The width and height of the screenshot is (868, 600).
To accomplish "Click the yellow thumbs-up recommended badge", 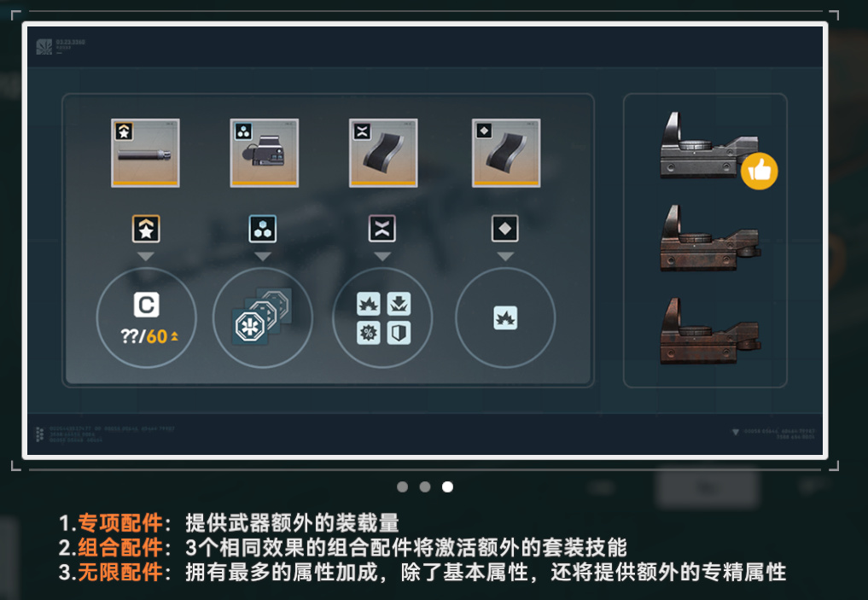I will pyautogui.click(x=759, y=171).
